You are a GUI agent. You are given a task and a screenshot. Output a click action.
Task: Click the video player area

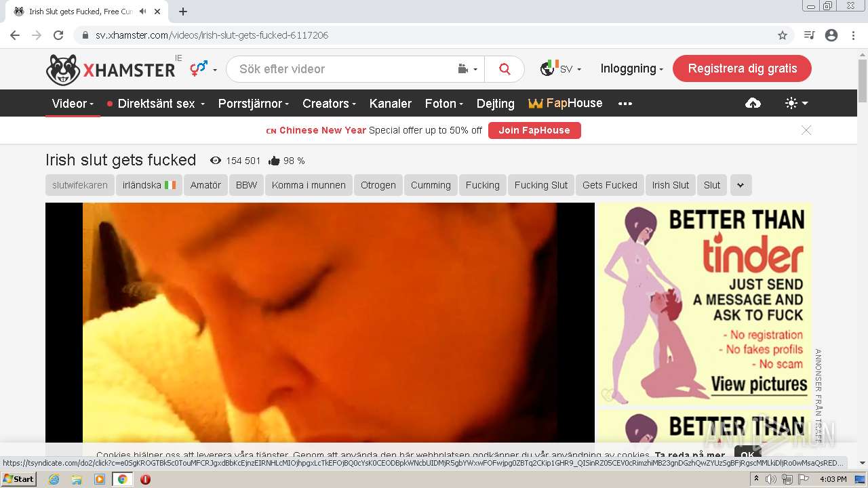(320, 323)
